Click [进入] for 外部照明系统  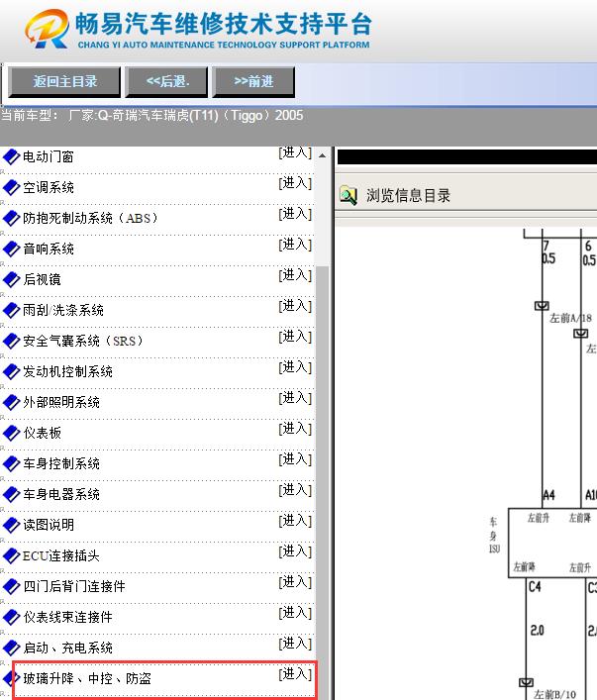[x=295, y=398]
